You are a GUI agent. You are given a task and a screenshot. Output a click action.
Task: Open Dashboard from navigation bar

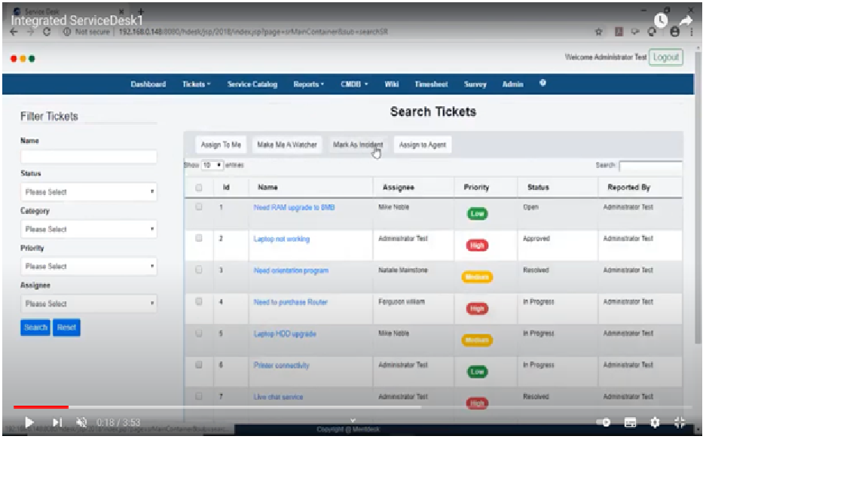[148, 84]
